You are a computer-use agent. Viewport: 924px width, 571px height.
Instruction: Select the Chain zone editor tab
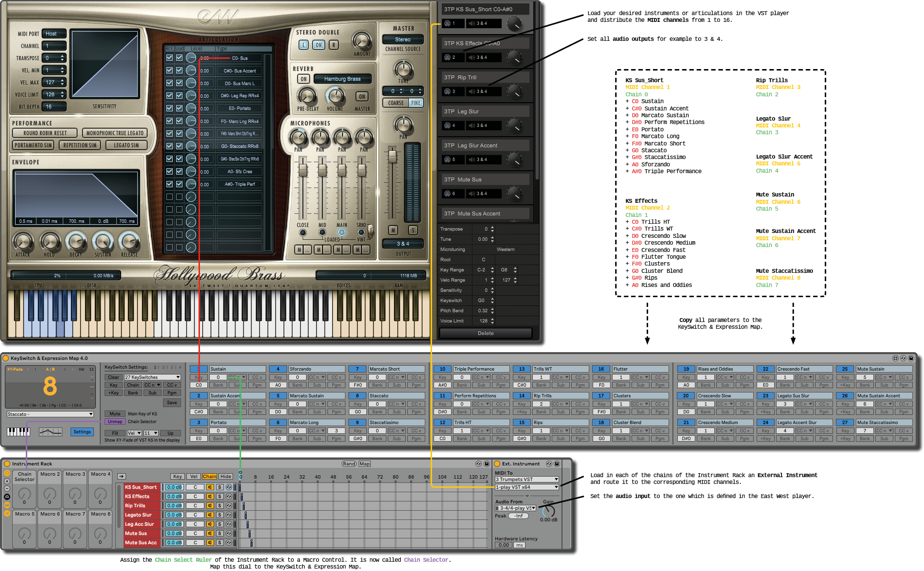(210, 476)
